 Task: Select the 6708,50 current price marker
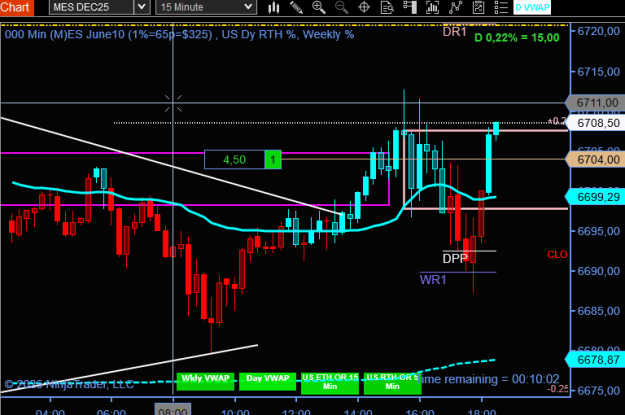[x=595, y=123]
